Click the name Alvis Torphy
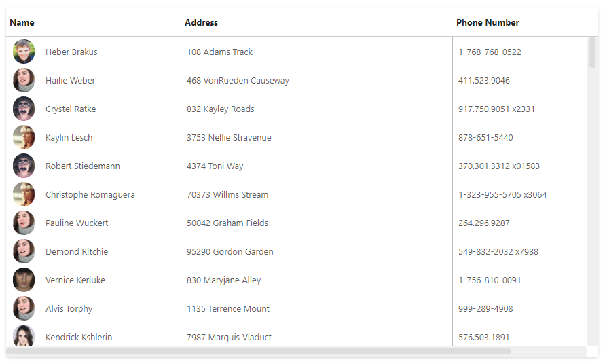This screenshot has height=364, width=605. click(x=69, y=309)
